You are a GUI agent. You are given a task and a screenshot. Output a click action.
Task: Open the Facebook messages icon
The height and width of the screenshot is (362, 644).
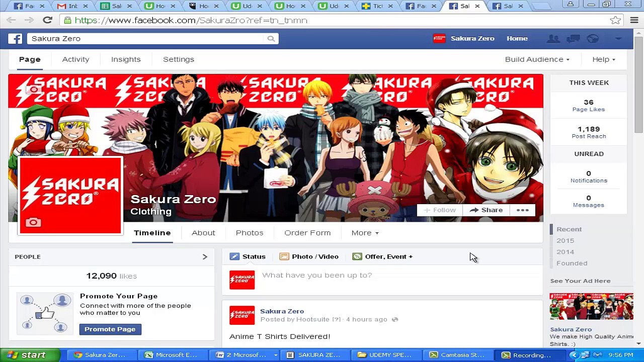tap(573, 39)
